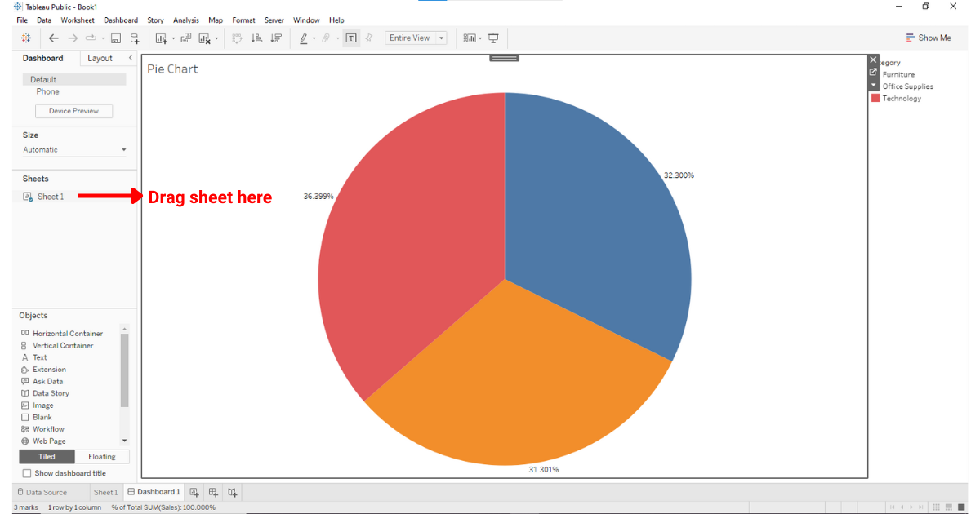The height and width of the screenshot is (514, 980).
Task: Click the Redo arrow in the toolbar
Action: click(72, 38)
